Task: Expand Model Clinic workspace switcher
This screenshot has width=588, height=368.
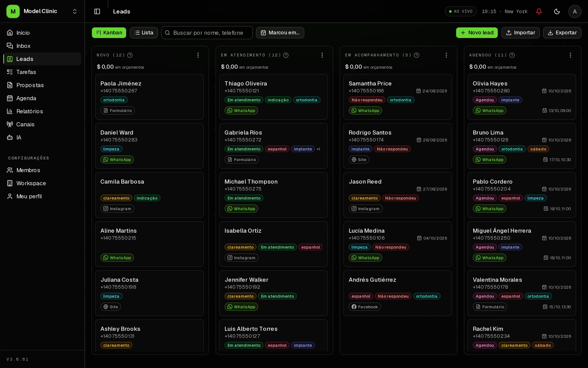Action: click(42, 11)
